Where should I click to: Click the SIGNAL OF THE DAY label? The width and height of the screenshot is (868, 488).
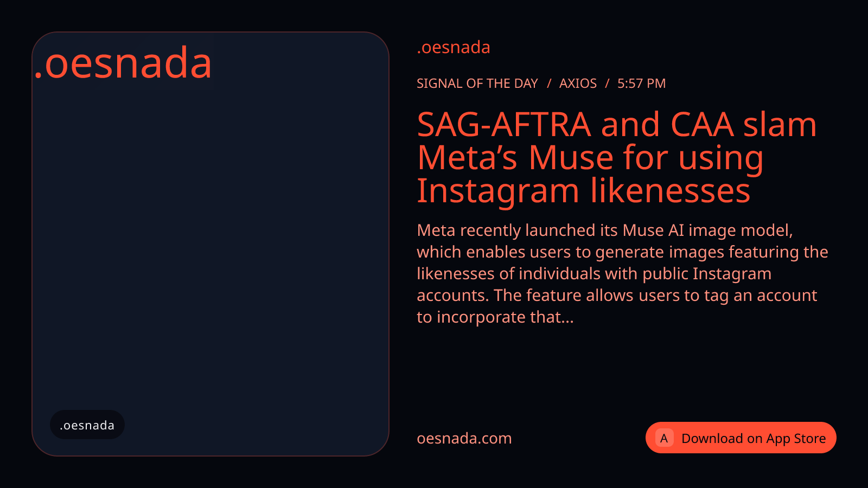[x=477, y=84]
